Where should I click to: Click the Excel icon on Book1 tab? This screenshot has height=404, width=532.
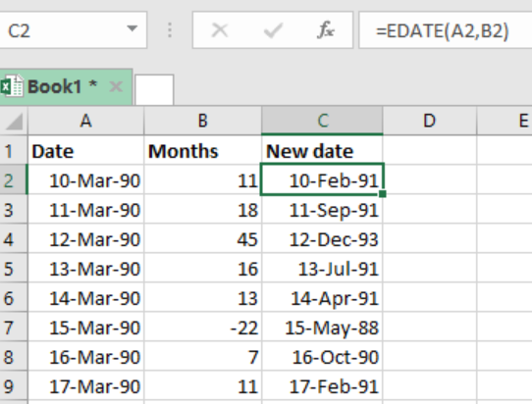pos(12,86)
